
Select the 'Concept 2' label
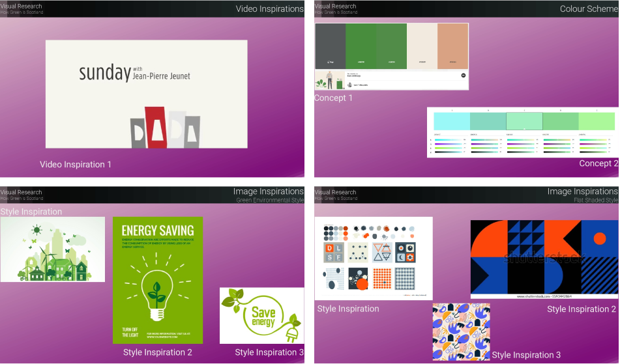(x=598, y=163)
